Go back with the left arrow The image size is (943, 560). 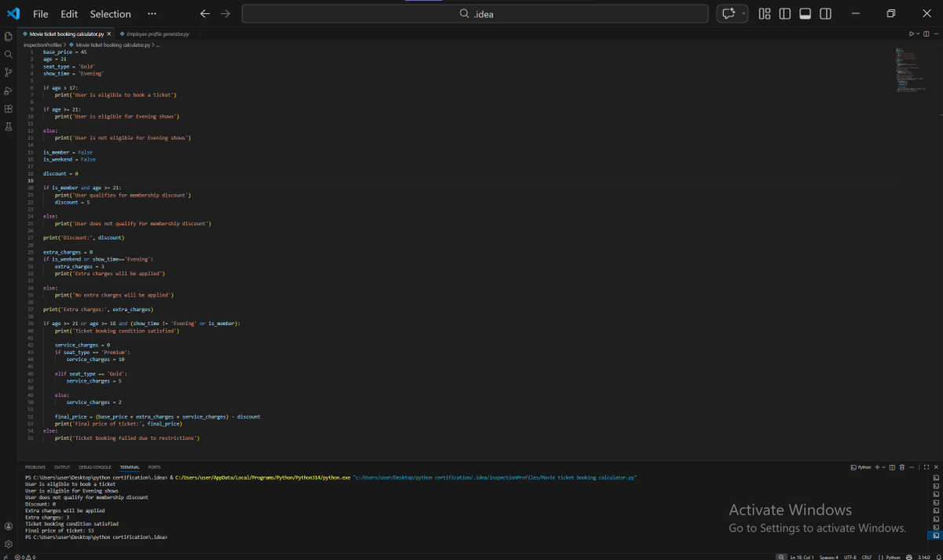[205, 14]
